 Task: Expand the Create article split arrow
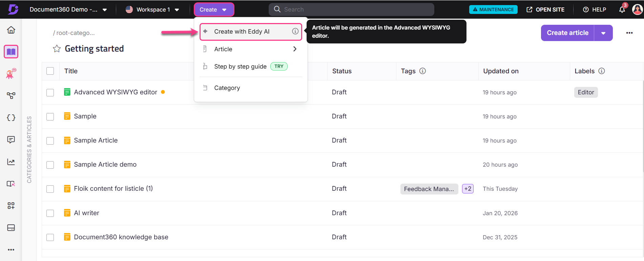603,33
